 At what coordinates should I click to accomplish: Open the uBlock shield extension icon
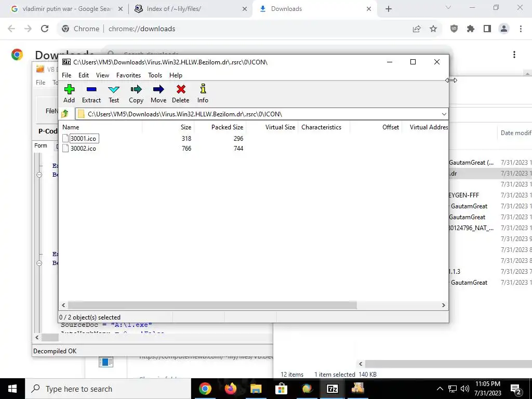pyautogui.click(x=454, y=29)
